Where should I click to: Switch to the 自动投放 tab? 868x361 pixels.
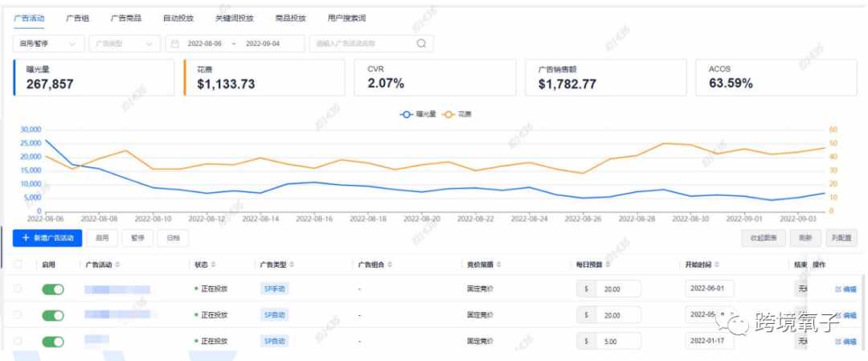[x=178, y=18]
